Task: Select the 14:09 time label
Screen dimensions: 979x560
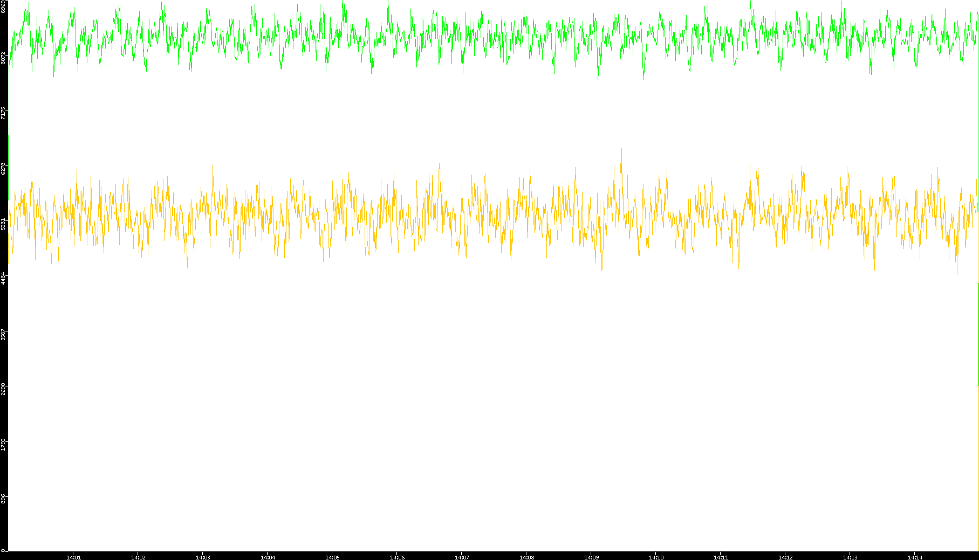Action: point(591,557)
